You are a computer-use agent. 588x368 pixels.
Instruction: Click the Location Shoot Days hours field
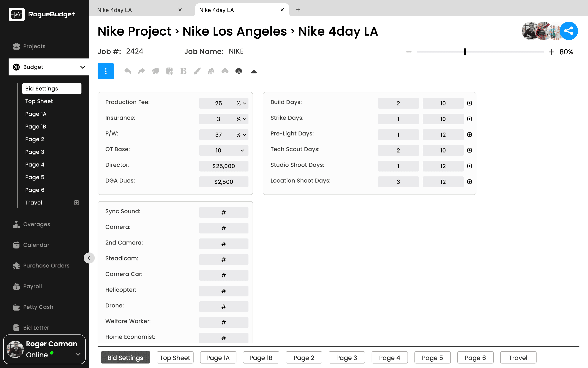pos(443,182)
